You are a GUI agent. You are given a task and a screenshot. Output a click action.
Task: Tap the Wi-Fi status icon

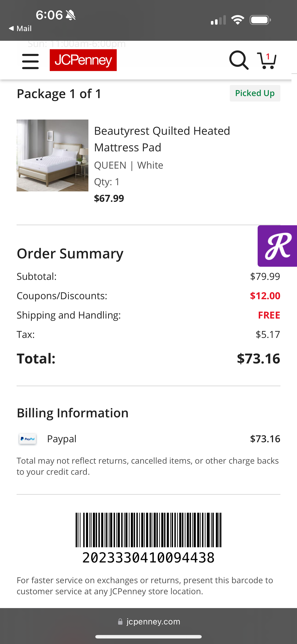pyautogui.click(x=238, y=20)
